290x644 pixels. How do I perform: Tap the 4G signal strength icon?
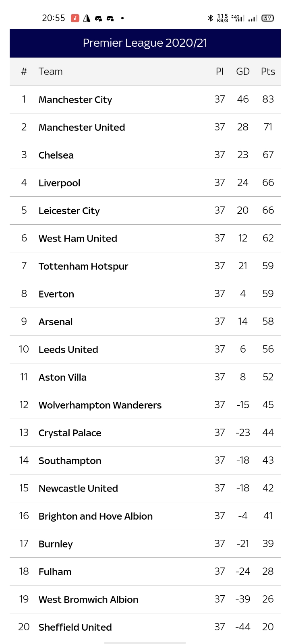coord(238,18)
